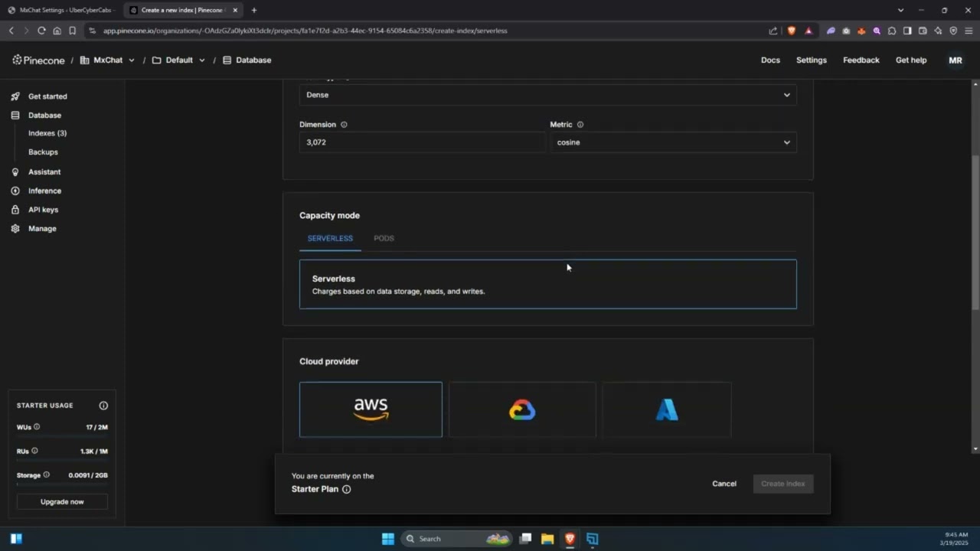Switch to the PODS tab
This screenshot has height=551, width=980.
pos(384,238)
